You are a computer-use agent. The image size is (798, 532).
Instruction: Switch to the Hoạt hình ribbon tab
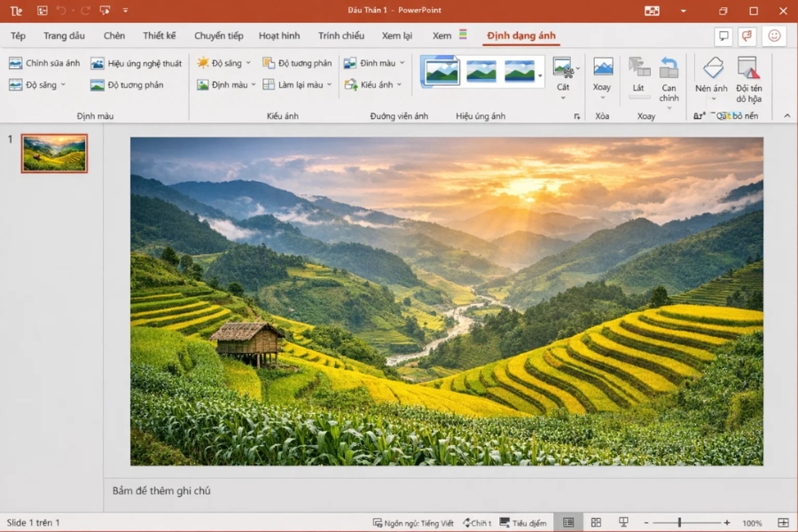(279, 35)
